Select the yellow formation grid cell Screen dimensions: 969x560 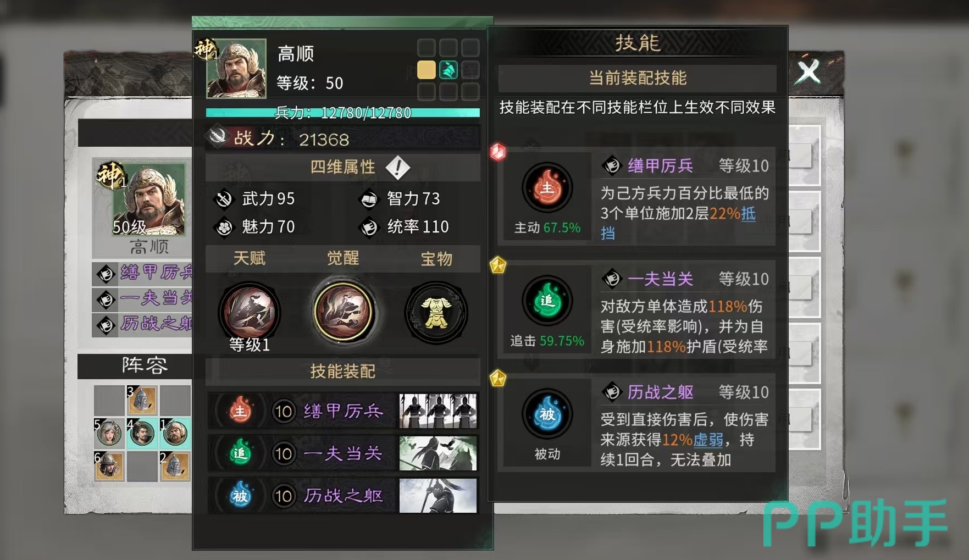427,70
